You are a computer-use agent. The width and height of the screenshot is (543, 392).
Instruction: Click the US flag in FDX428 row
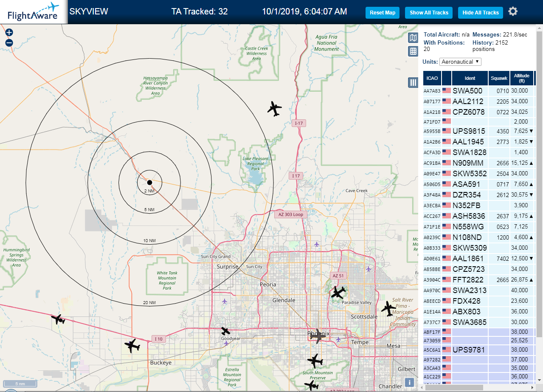tap(447, 301)
